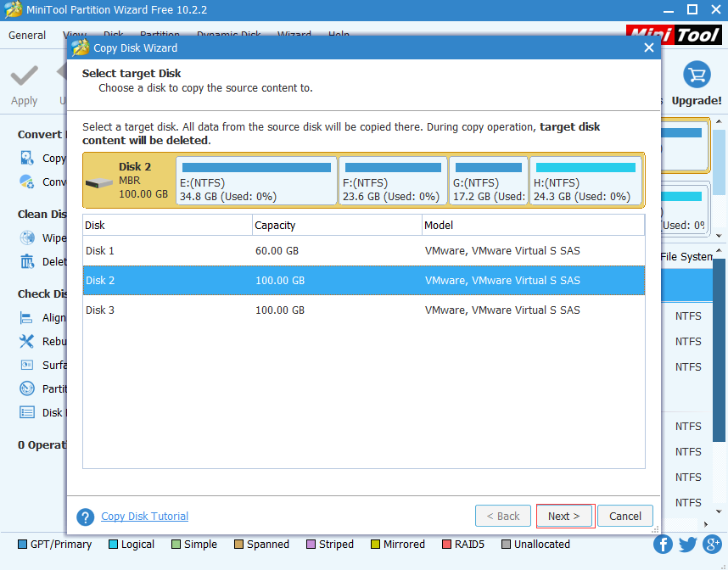
Task: Click the Next button
Action: 564,517
